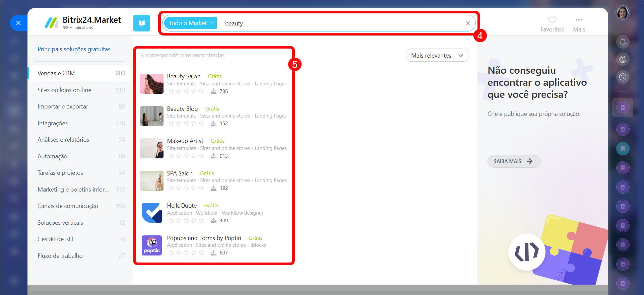This screenshot has width=644, height=295.
Task: Click the star rating of Beauty Salon
Action: tap(186, 91)
